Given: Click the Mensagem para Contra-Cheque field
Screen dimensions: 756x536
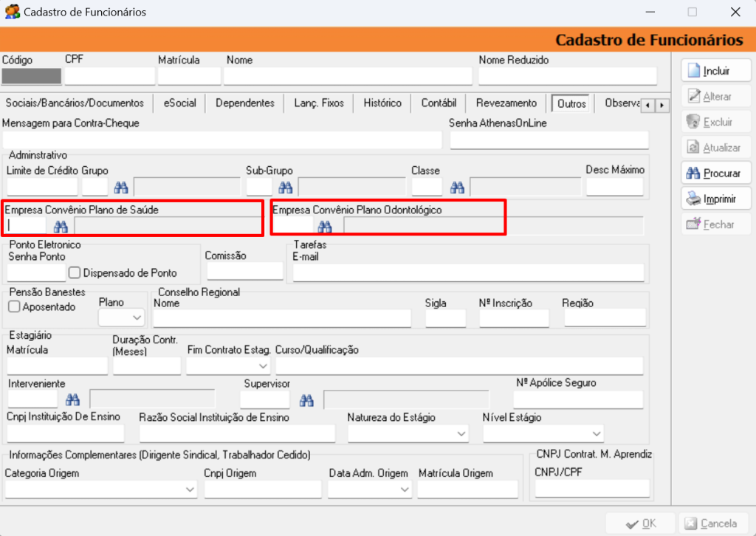Looking at the screenshot, I should tap(222, 140).
